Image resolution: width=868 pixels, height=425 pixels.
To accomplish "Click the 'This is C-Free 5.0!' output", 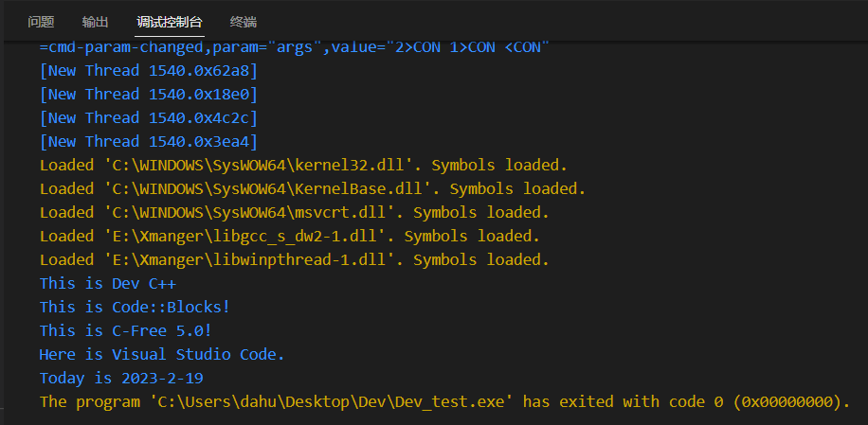I will coord(126,331).
